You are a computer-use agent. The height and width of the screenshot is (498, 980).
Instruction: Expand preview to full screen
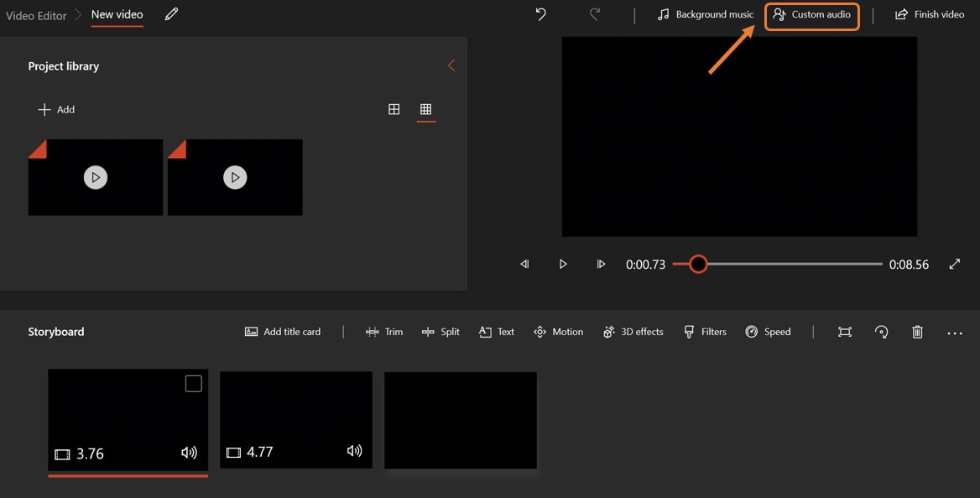click(954, 264)
